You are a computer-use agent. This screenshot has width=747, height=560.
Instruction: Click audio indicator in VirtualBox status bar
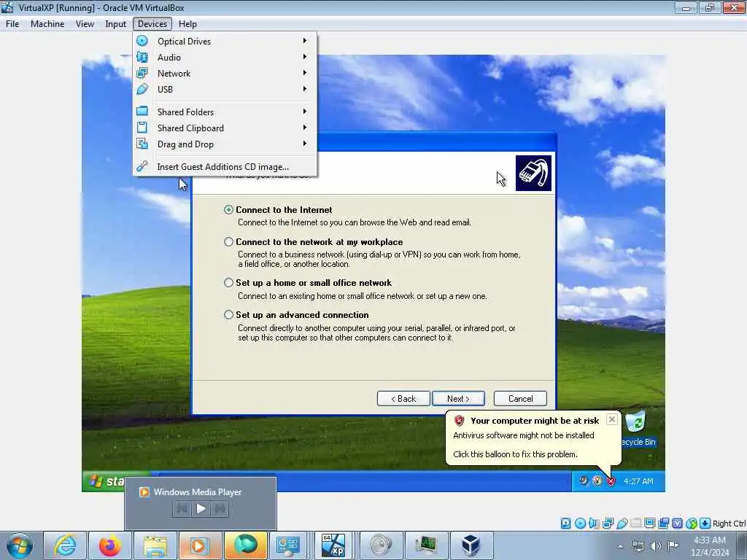[x=594, y=524]
